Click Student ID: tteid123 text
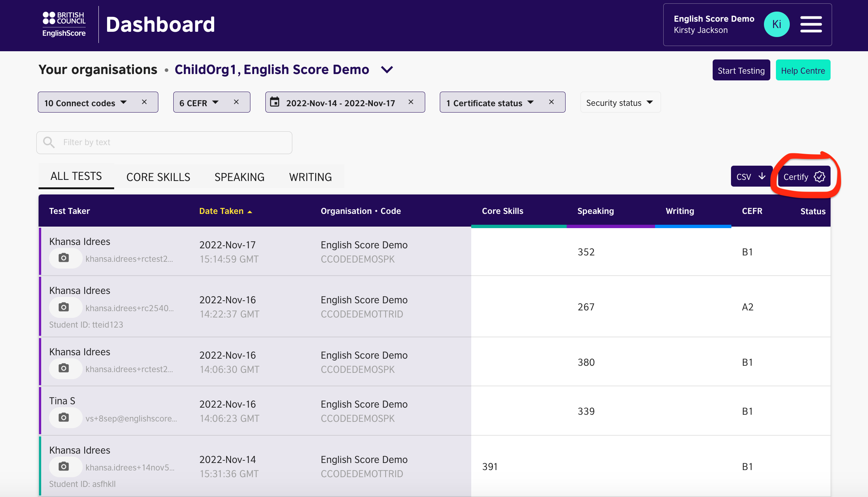 point(86,325)
